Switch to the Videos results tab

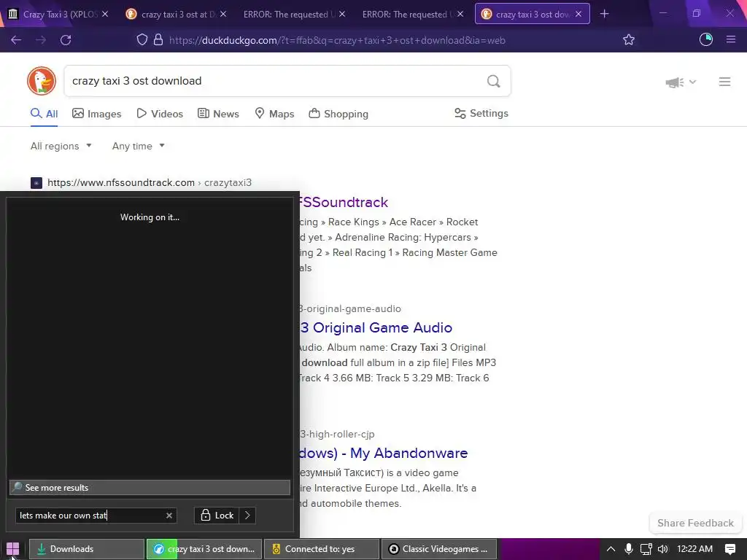(160, 114)
